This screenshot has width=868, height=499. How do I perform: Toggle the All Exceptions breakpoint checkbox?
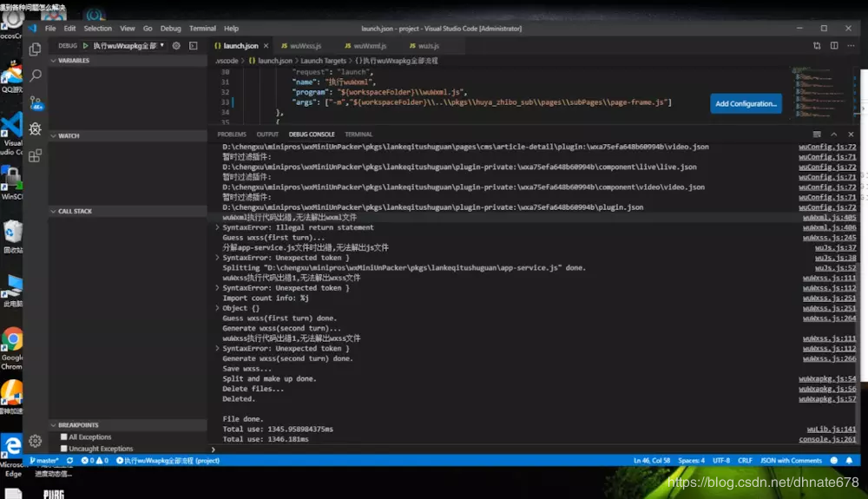63,437
